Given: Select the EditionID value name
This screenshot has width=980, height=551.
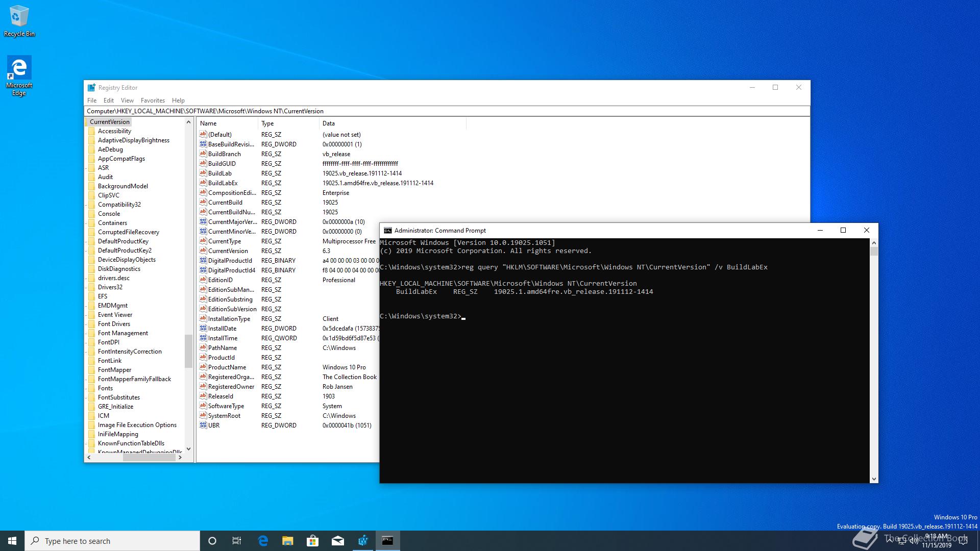Looking at the screenshot, I should [220, 280].
